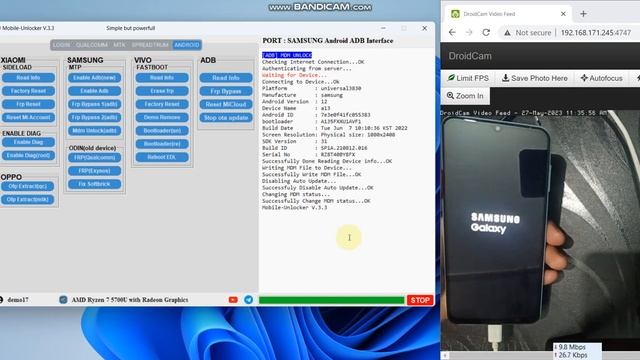The width and height of the screenshot is (640, 360).
Task: Click the Not secure warning icon
Action: 507,33
